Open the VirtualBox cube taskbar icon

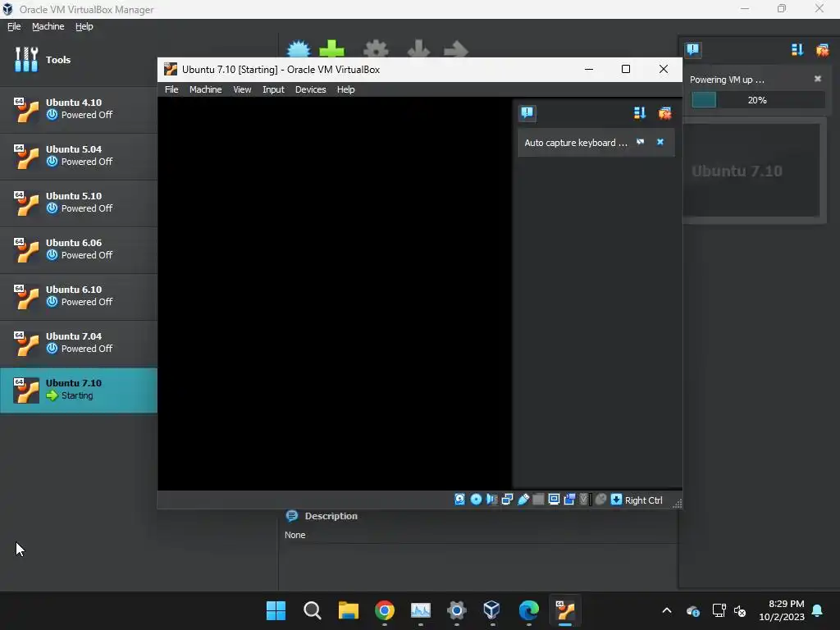(x=491, y=610)
